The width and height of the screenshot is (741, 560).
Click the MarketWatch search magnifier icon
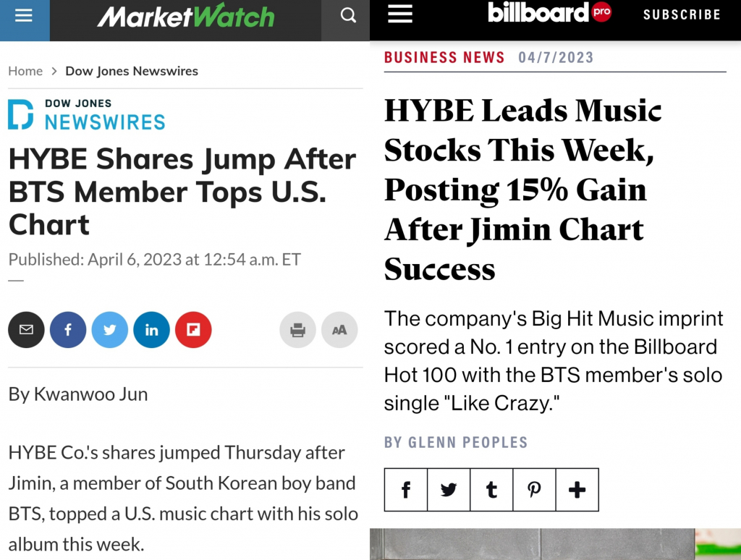point(348,16)
